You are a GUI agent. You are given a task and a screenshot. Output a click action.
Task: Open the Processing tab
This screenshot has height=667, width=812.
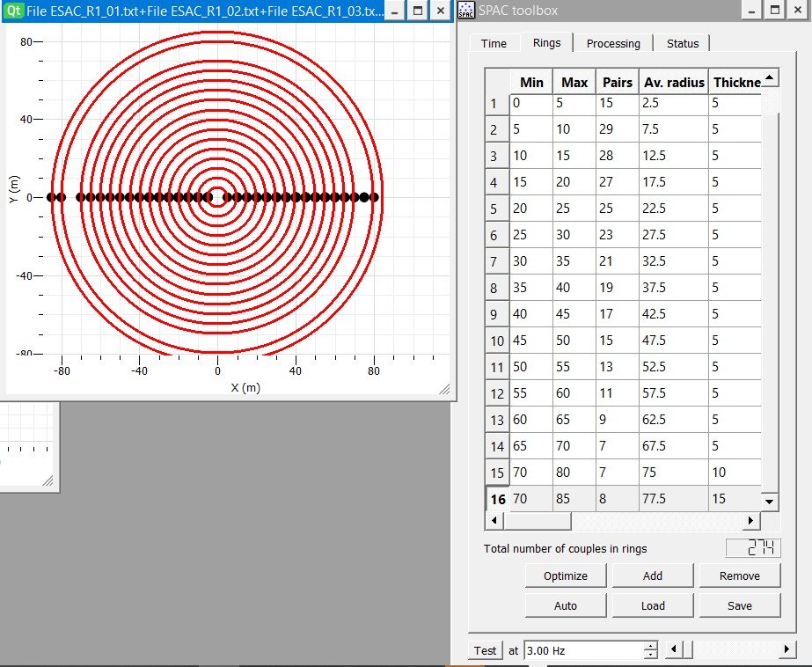[x=613, y=43]
